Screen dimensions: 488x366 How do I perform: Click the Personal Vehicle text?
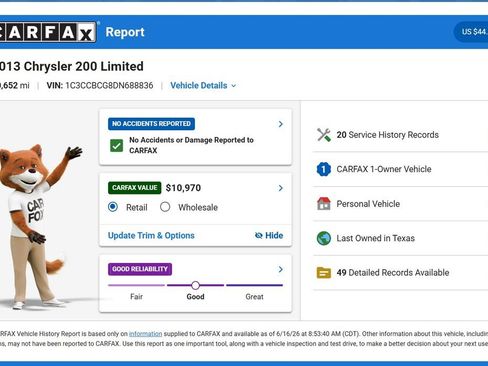point(368,204)
